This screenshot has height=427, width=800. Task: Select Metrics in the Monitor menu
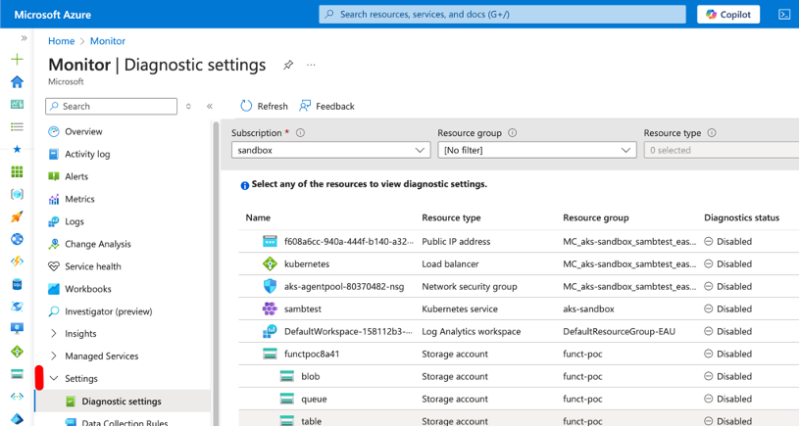pyautogui.click(x=79, y=199)
